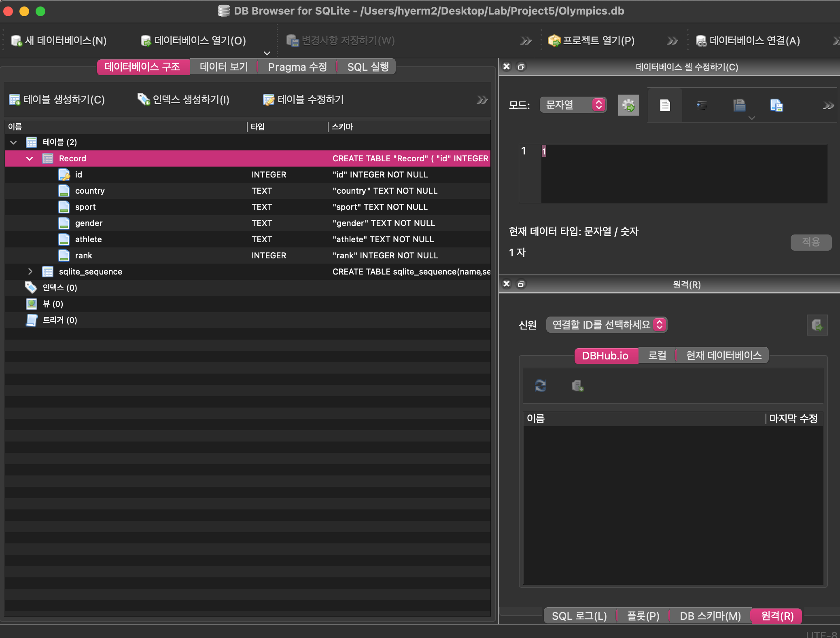
Task: Toggle word wrap in the cell editor toolbar
Action: click(665, 106)
